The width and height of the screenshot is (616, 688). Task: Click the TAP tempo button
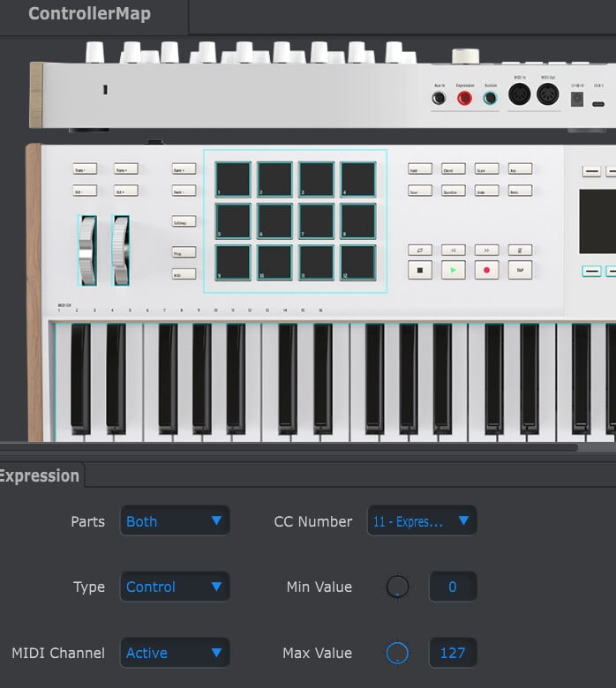520,270
